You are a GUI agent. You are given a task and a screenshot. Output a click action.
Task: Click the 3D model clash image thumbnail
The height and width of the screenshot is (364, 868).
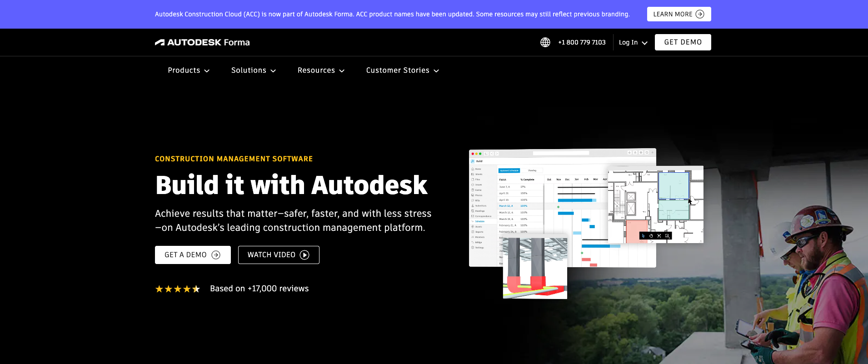(535, 267)
